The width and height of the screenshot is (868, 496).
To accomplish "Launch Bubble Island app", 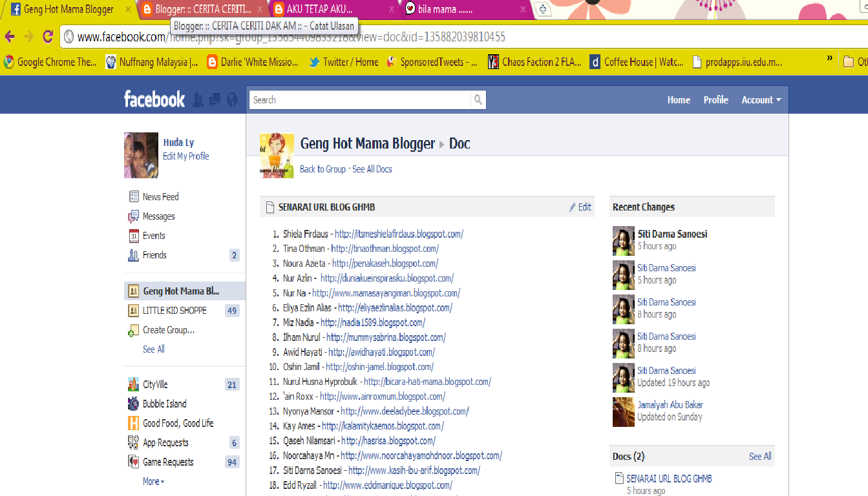I will pos(164,404).
